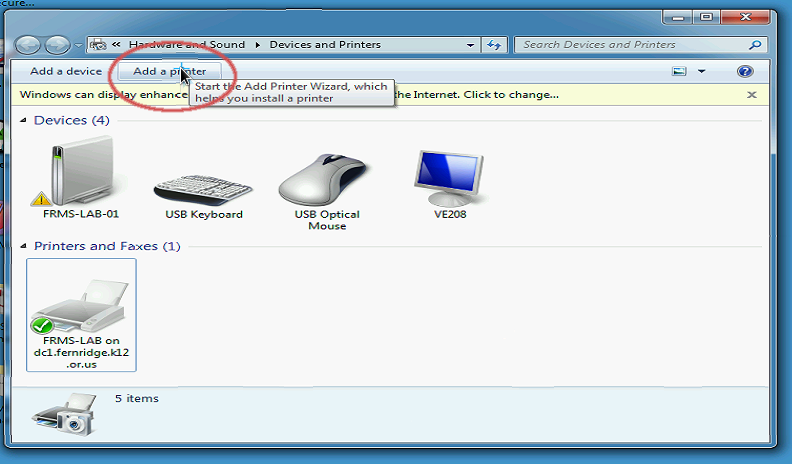This screenshot has height=464, width=792.
Task: Go to Devices and Printers breadcrumb
Action: pos(325,45)
